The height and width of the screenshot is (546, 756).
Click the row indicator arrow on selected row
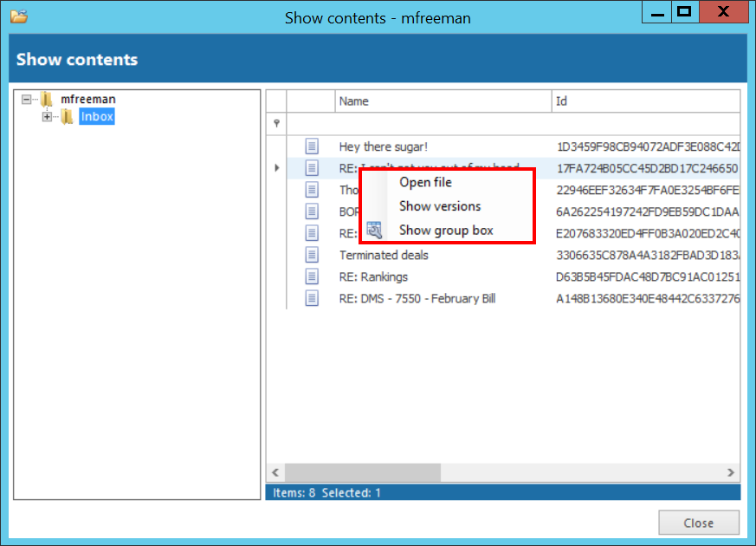[276, 168]
